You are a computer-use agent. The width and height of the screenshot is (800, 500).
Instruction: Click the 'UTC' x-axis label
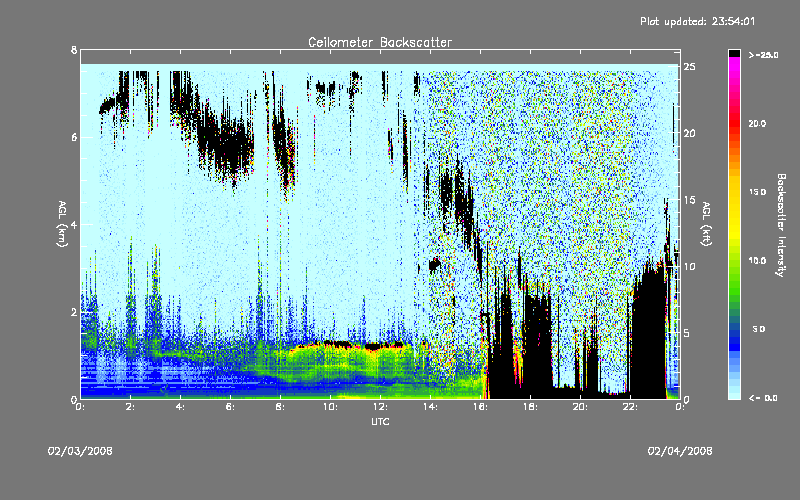coord(380,421)
